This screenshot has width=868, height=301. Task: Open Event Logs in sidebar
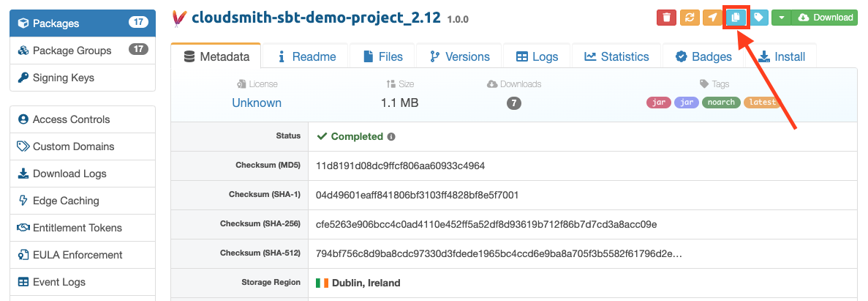click(83, 282)
